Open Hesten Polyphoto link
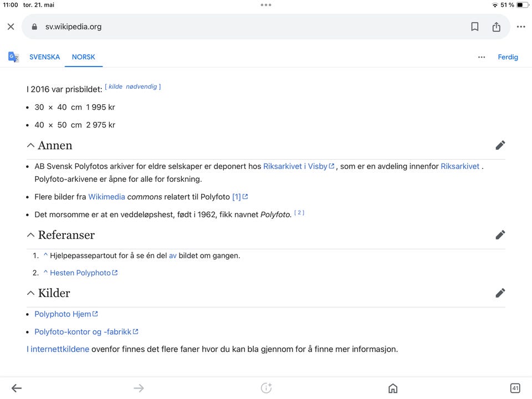 pyautogui.click(x=84, y=273)
